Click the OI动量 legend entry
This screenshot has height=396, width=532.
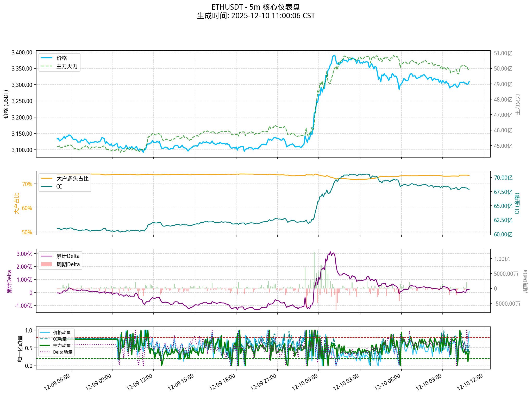click(x=60, y=339)
